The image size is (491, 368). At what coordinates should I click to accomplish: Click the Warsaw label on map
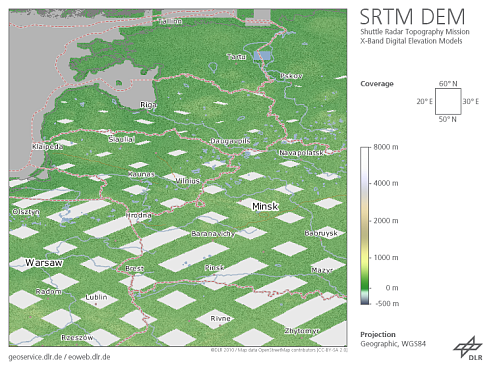[44, 263]
